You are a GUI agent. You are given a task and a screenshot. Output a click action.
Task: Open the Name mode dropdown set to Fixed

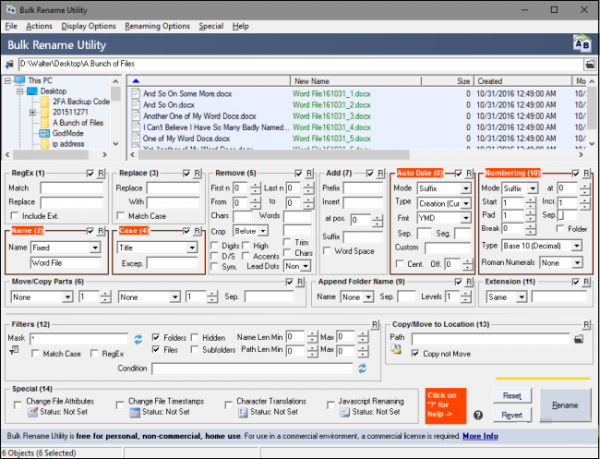tap(66, 246)
